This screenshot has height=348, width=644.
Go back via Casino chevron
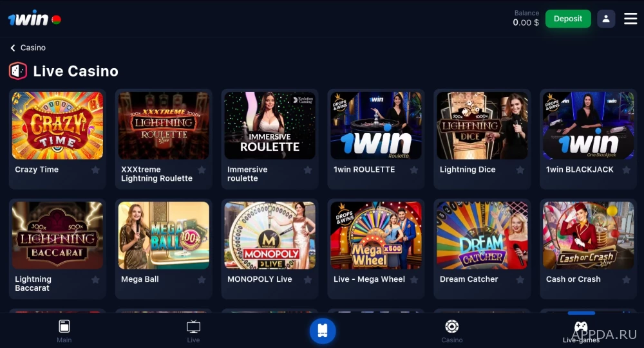pyautogui.click(x=13, y=48)
